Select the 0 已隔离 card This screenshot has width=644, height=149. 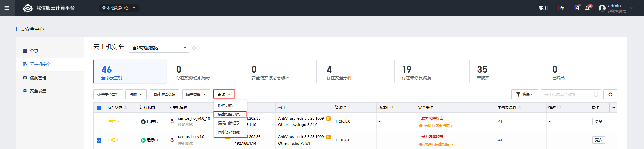point(581,72)
